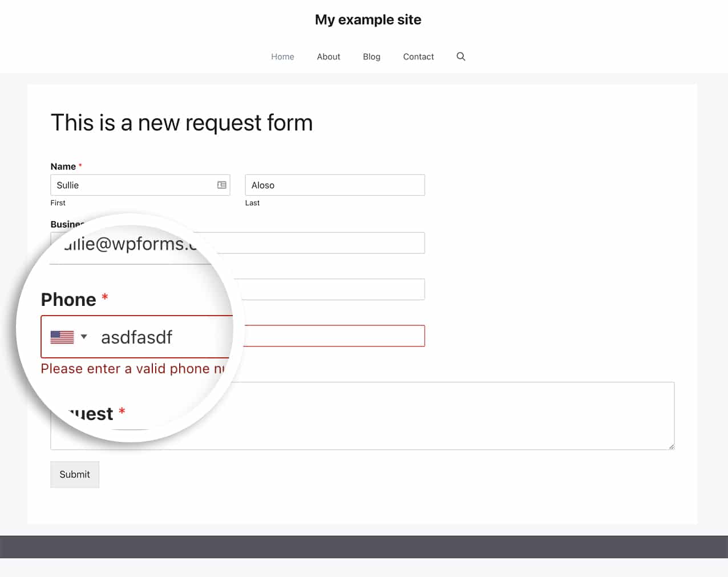Click the required asterisk beside Name label
Screen dimensions: 728x577
click(80, 166)
